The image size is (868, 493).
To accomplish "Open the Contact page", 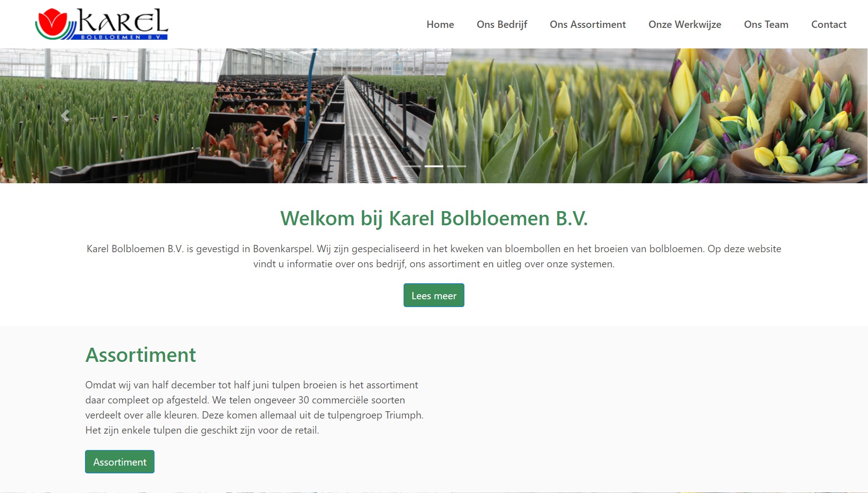I will [x=829, y=24].
